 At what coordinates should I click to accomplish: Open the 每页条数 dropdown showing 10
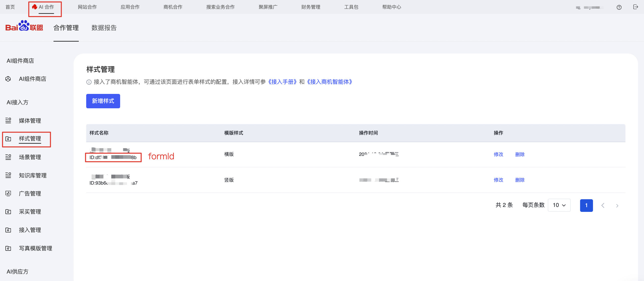tap(559, 205)
